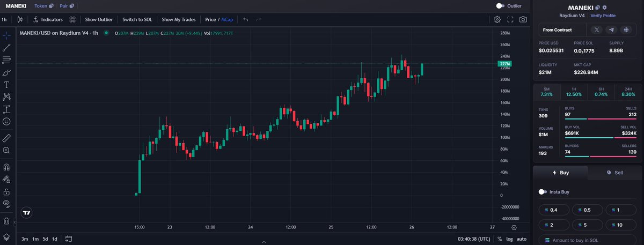Screen dimensions: 644x245
Task: Select the brush drawing tool
Action: tap(6, 72)
